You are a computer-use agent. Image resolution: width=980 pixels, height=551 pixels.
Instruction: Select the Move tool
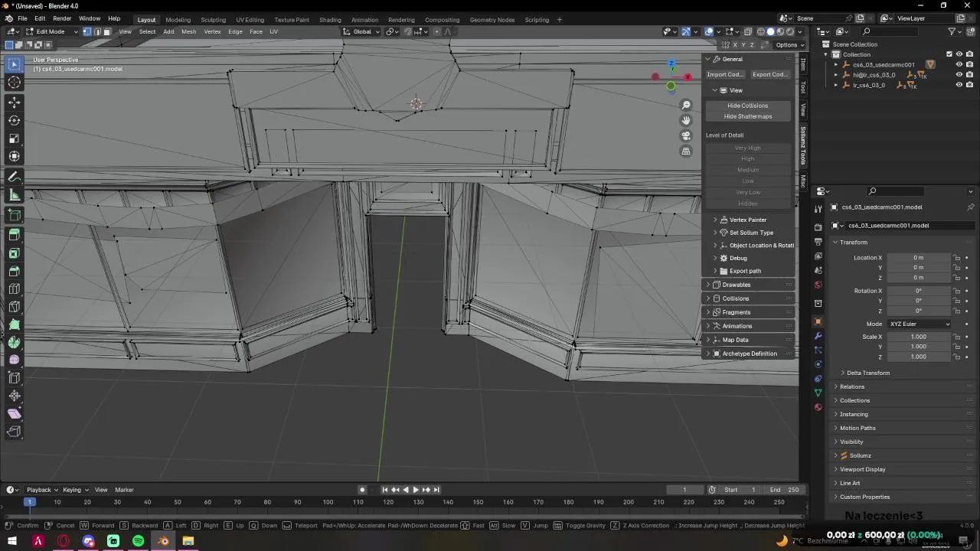14,102
